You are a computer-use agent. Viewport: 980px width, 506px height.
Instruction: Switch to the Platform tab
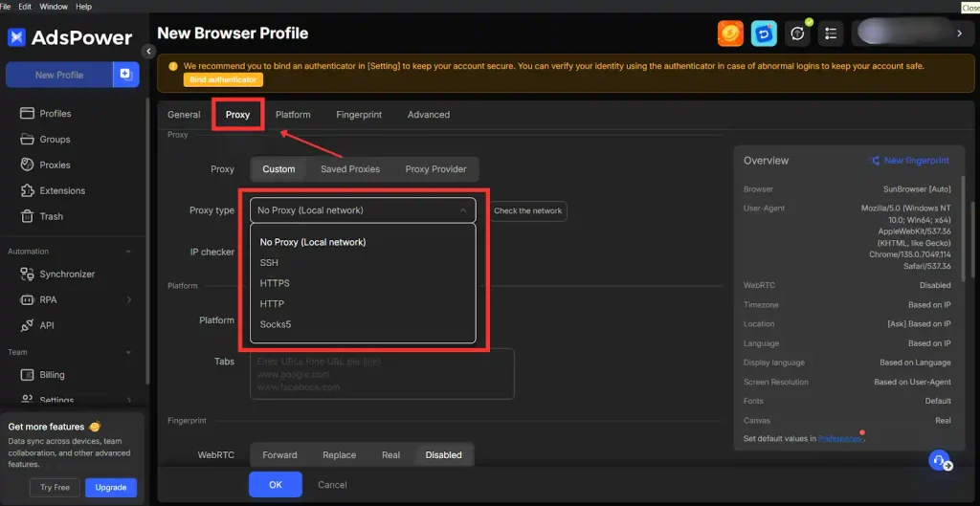[293, 115]
